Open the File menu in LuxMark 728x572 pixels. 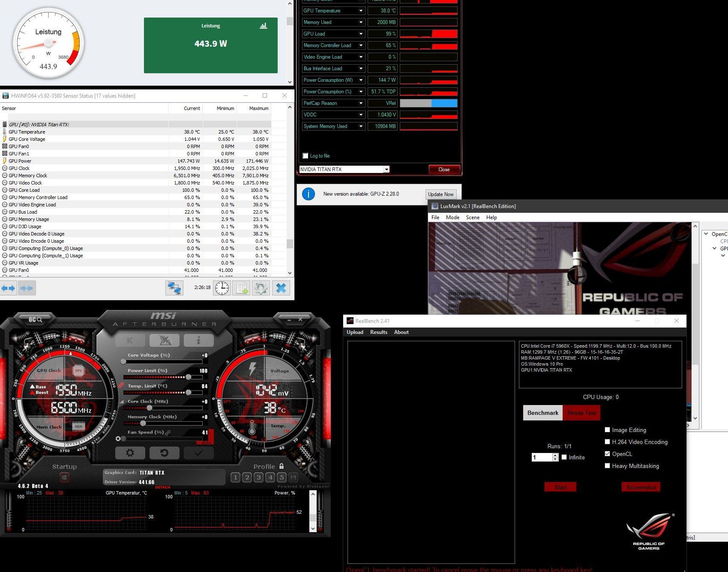pos(435,217)
